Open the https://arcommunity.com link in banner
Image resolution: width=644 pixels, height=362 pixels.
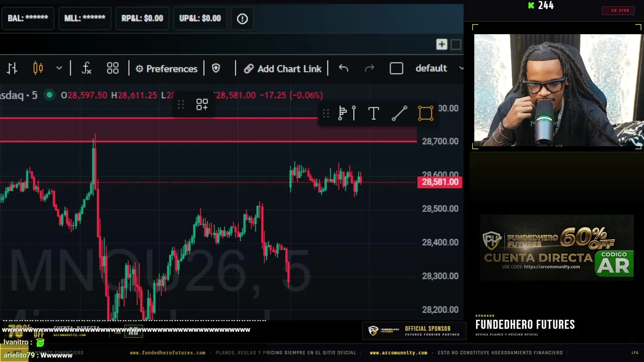click(552, 267)
